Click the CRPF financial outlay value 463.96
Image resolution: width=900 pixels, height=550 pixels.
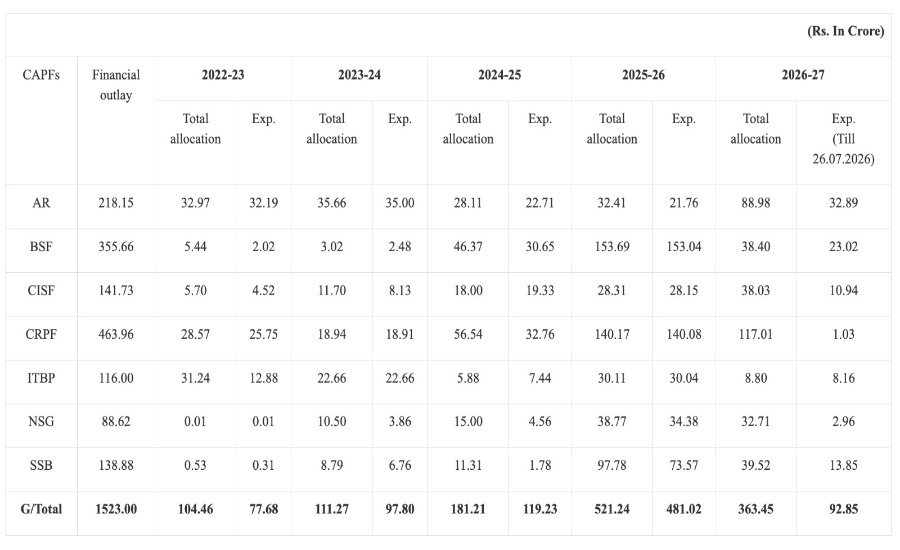pyautogui.click(x=116, y=334)
